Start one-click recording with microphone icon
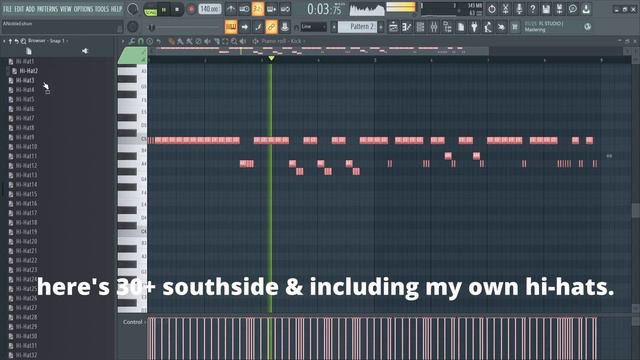Screen dimensions: 640x360 click(x=519, y=9)
